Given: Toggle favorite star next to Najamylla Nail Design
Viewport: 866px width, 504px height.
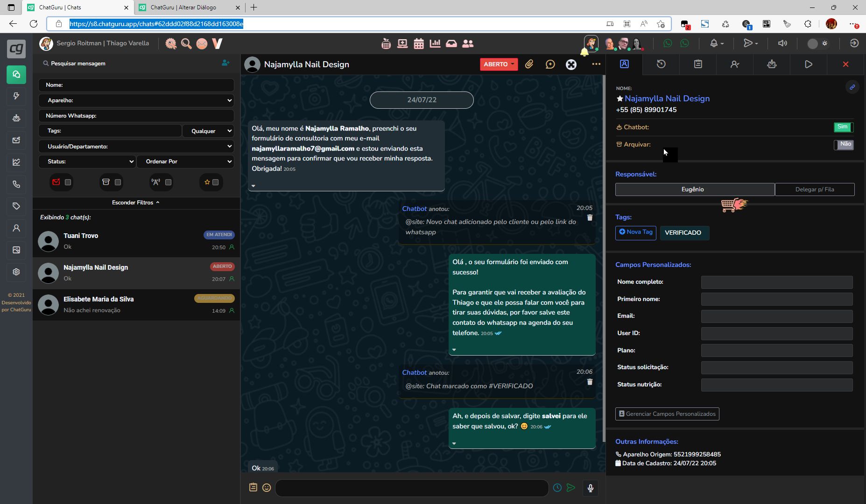Looking at the screenshot, I should tap(620, 98).
